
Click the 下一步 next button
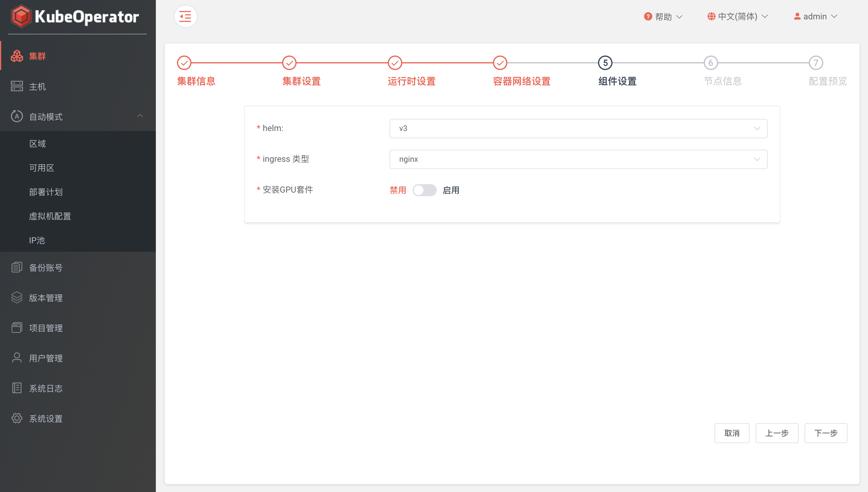coord(825,433)
